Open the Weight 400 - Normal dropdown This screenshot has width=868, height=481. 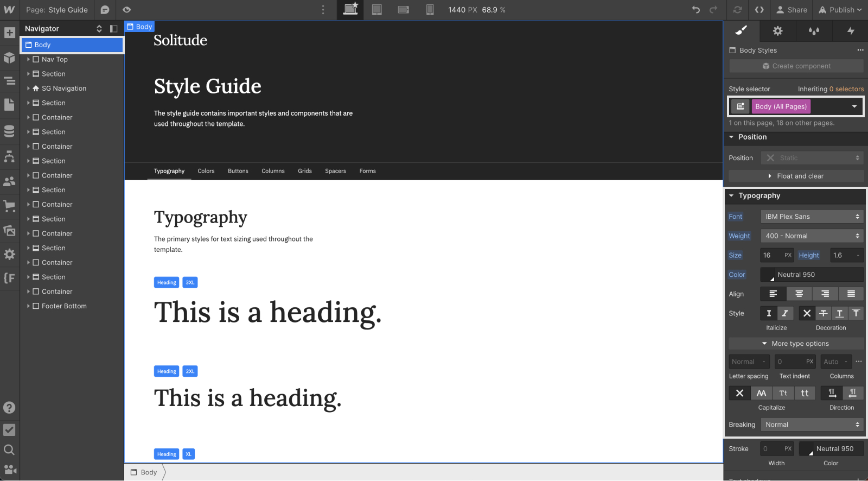812,236
